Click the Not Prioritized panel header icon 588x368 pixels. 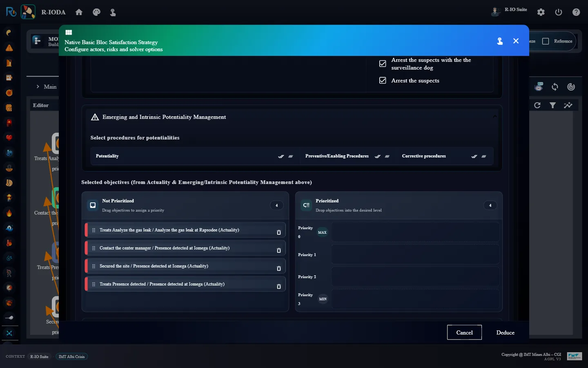pyautogui.click(x=93, y=205)
